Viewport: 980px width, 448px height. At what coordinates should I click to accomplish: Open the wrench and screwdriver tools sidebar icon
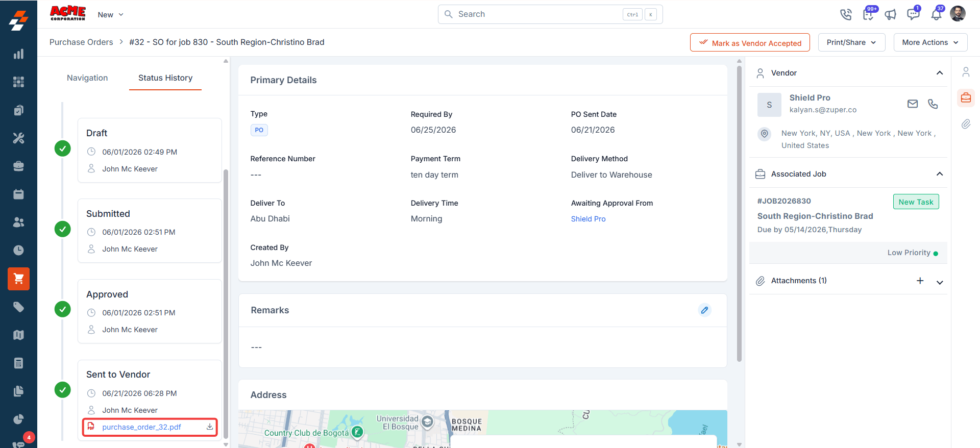click(18, 138)
